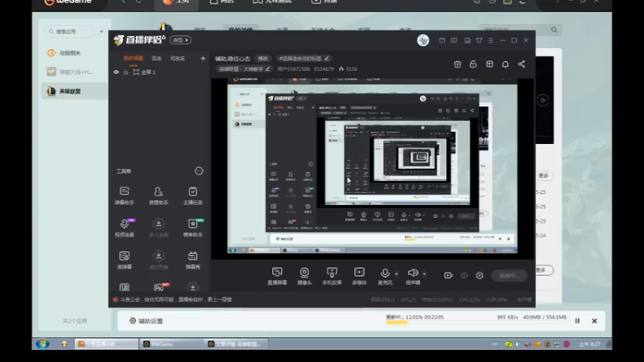Viewport: 644px width, 362px height.
Task: Add 摄像头 camera source
Action: (304, 276)
